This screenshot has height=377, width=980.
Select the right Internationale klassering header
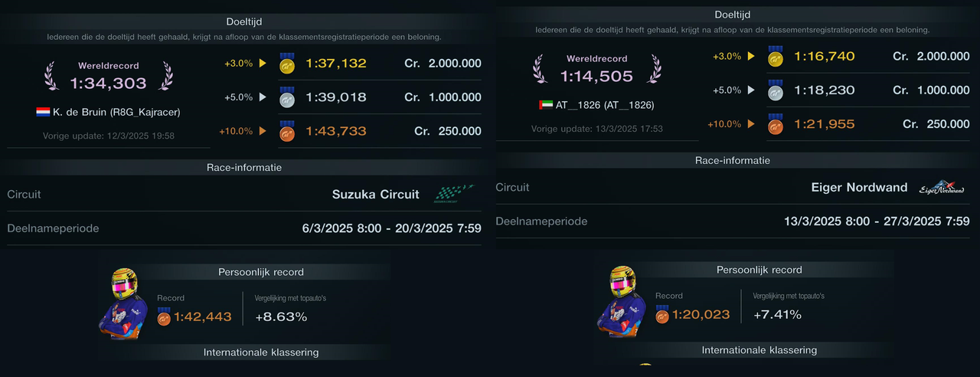tap(759, 350)
